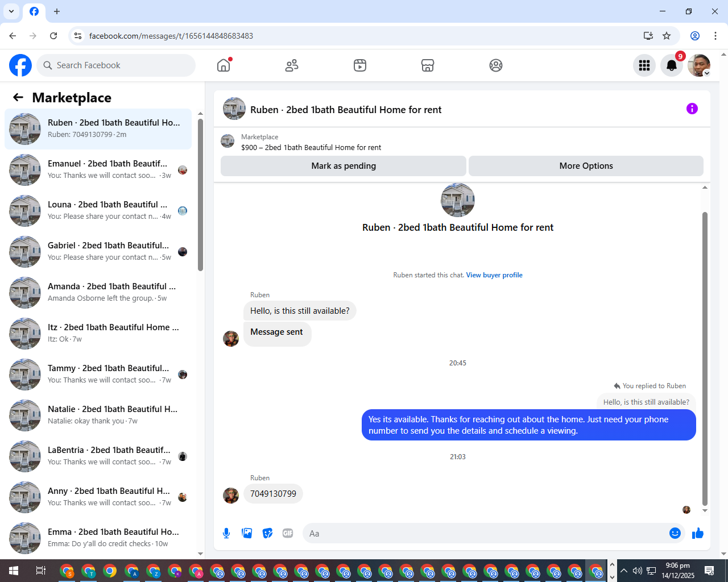Open conversation information icon
This screenshot has width=728, height=582.
692,109
